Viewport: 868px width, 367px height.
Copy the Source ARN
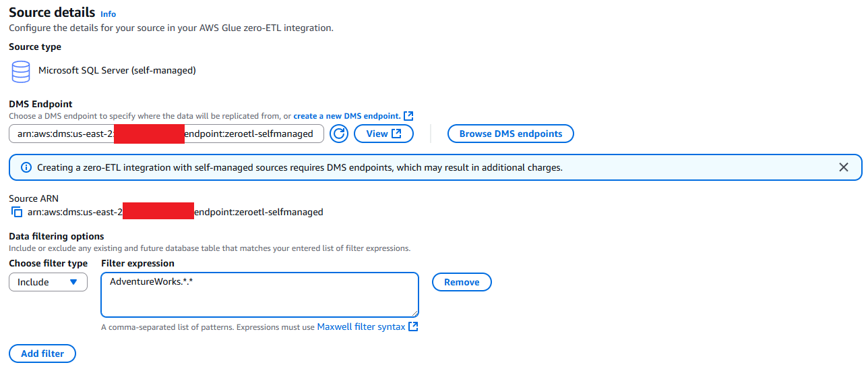point(17,212)
